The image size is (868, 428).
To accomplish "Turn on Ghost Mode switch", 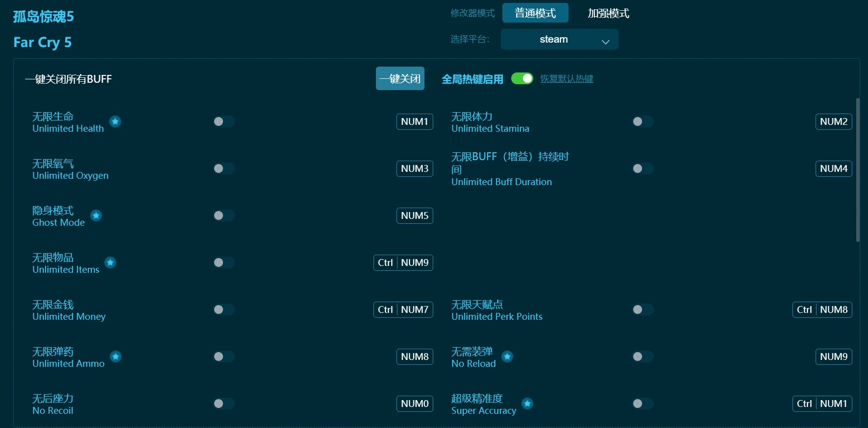I will tap(224, 215).
